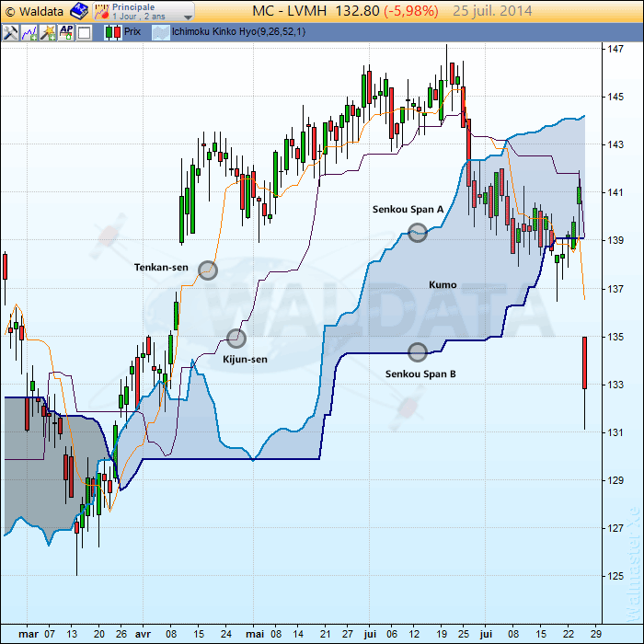Click the AP lock icon

pyautogui.click(x=65, y=32)
